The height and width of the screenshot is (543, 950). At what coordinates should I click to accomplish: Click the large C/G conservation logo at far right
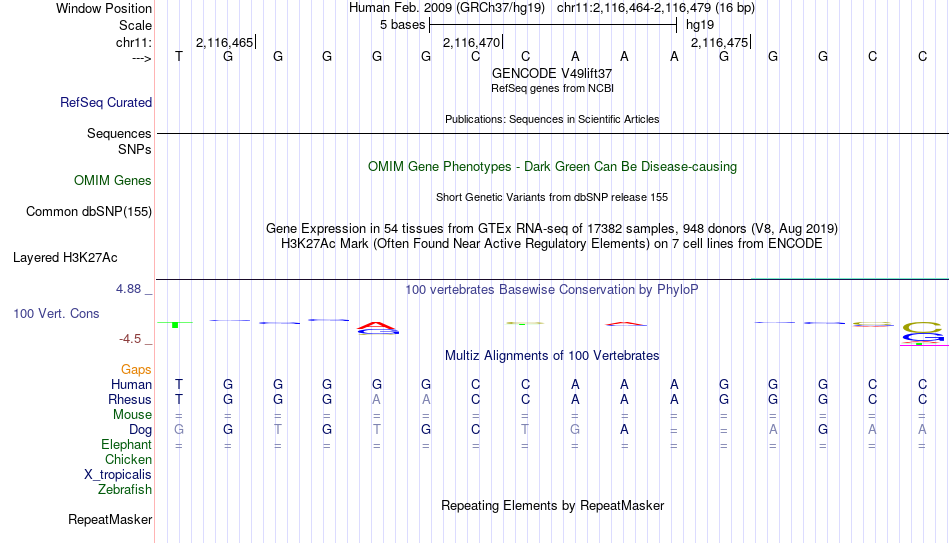[x=923, y=334]
